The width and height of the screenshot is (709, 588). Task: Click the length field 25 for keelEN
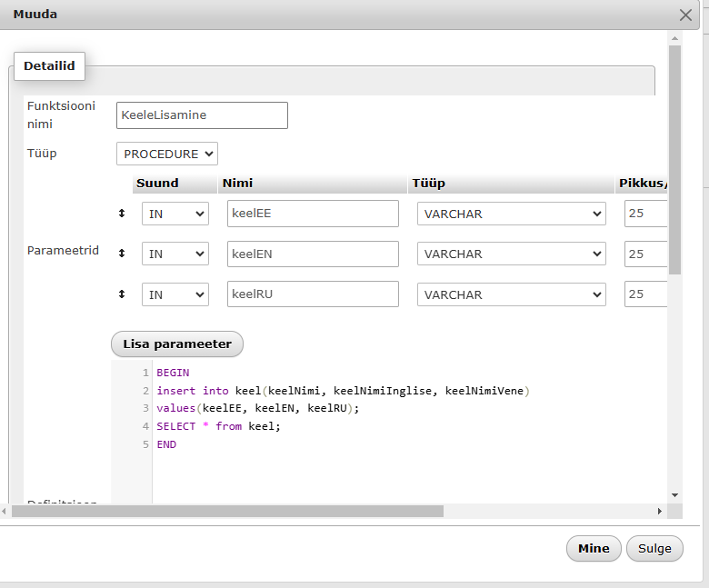645,254
